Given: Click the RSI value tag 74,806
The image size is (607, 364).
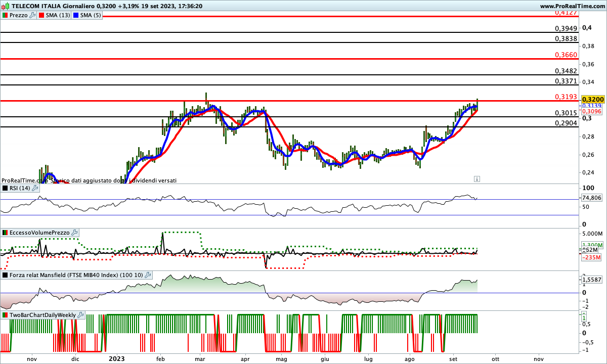Looking at the screenshot, I should tap(592, 198).
